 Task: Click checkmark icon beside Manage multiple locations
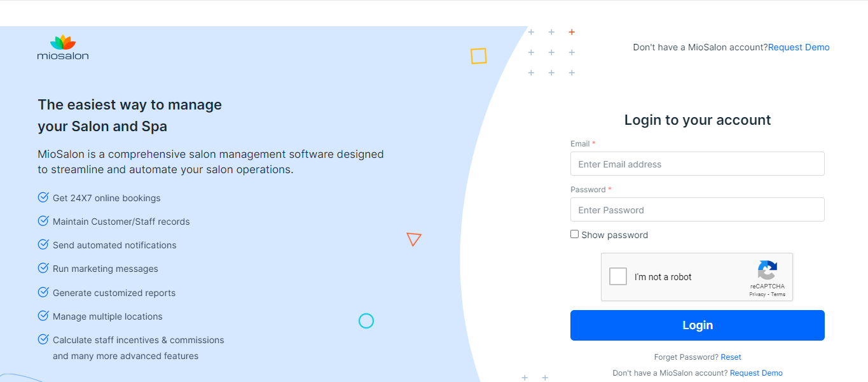pos(43,316)
